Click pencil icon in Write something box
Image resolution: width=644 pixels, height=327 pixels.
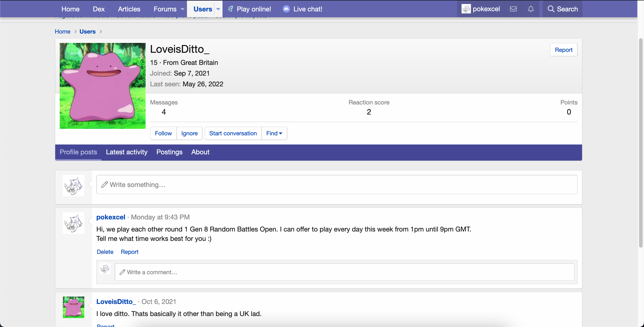tap(104, 185)
